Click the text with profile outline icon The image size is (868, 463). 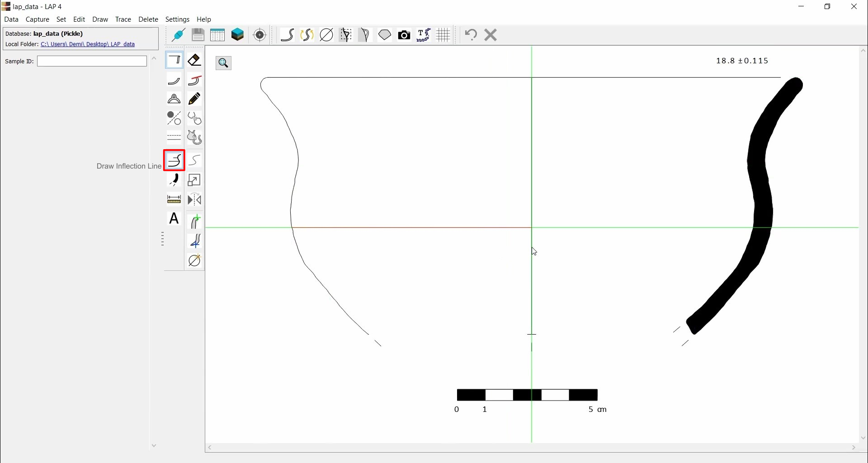(424, 35)
